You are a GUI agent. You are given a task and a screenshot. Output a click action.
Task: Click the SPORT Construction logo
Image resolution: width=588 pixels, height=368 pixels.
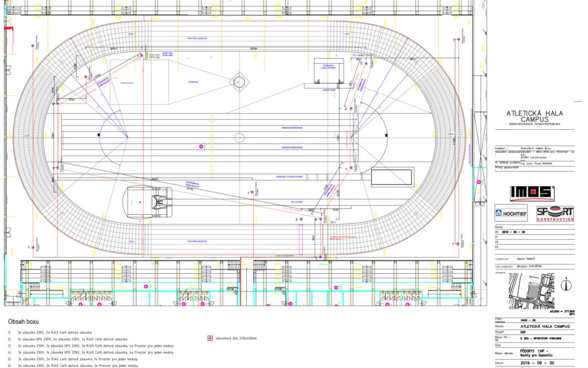click(555, 213)
